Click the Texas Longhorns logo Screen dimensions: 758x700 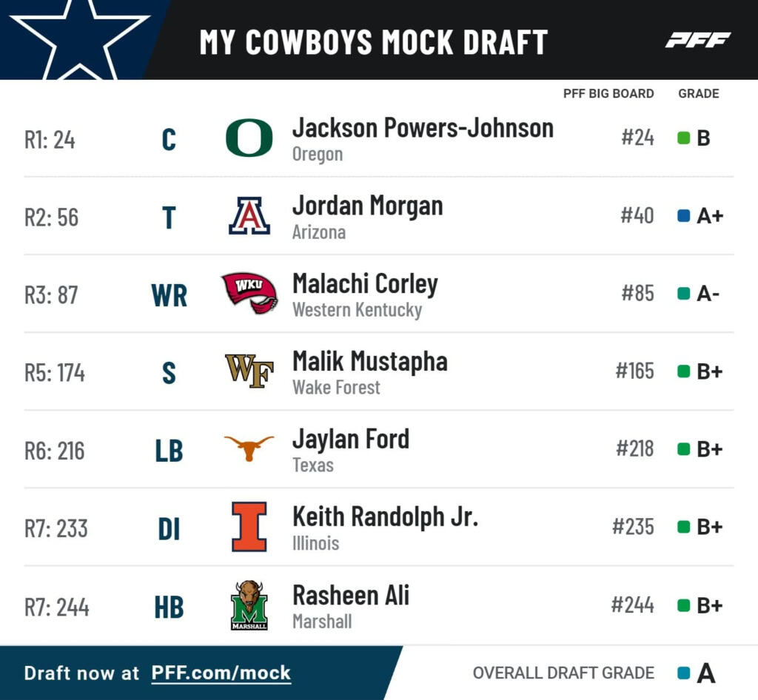[249, 448]
